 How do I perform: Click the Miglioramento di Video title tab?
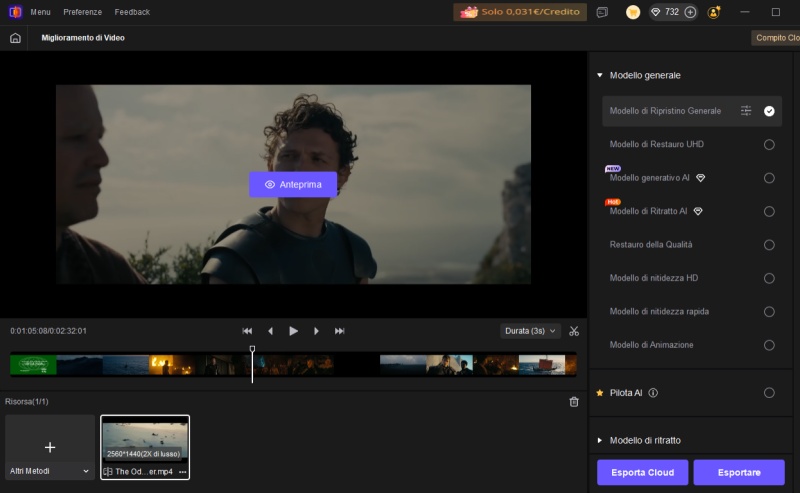pos(83,38)
